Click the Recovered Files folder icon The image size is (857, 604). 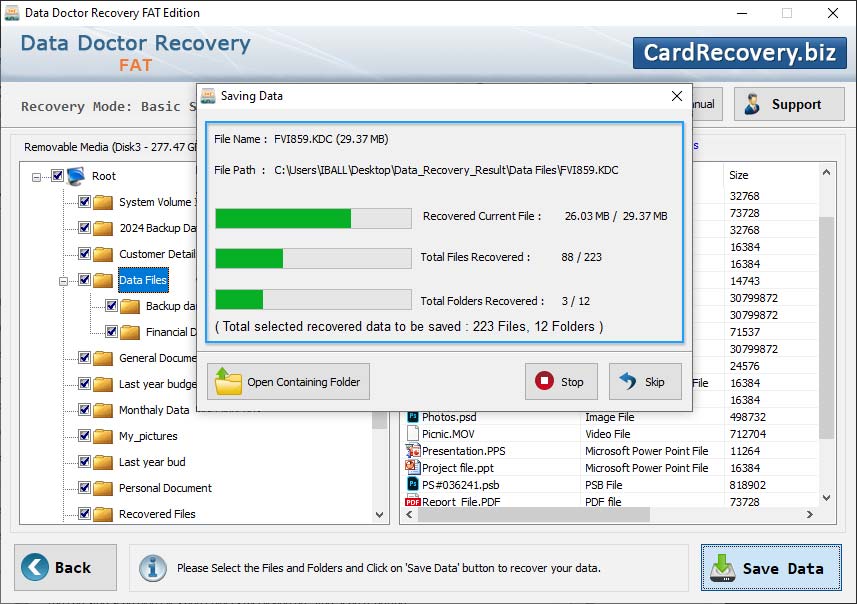click(103, 514)
